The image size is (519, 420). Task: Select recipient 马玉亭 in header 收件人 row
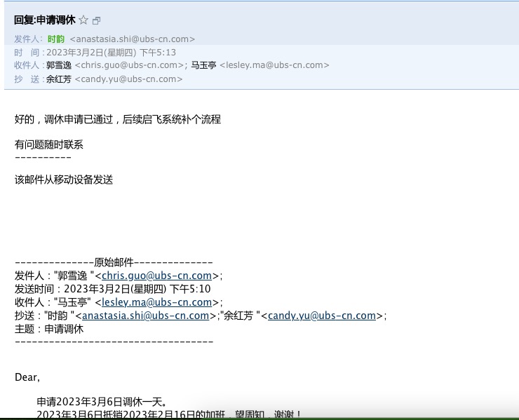pos(203,65)
